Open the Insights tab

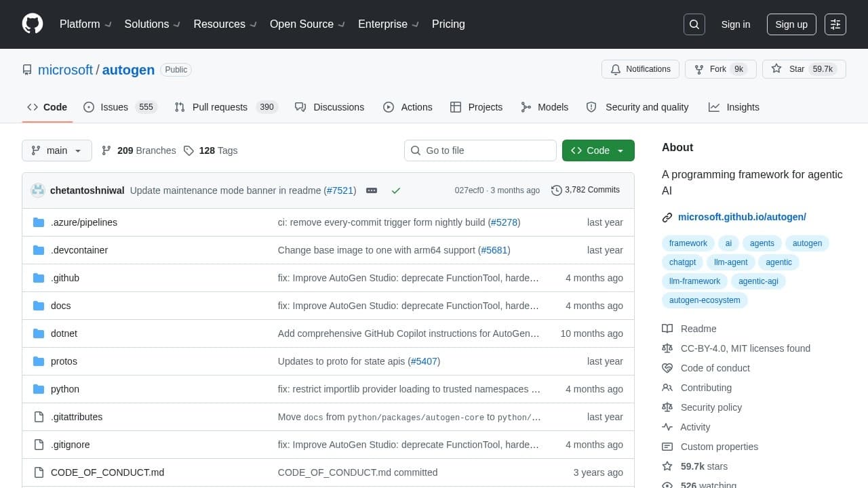734,107
